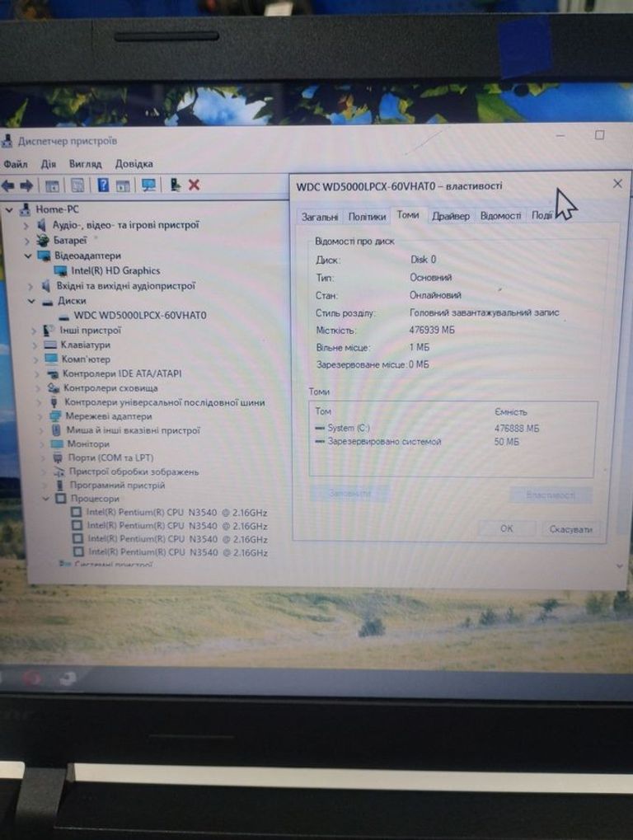Select Миша й інші вказівні пристрої item
633x840 pixels.
tap(133, 430)
